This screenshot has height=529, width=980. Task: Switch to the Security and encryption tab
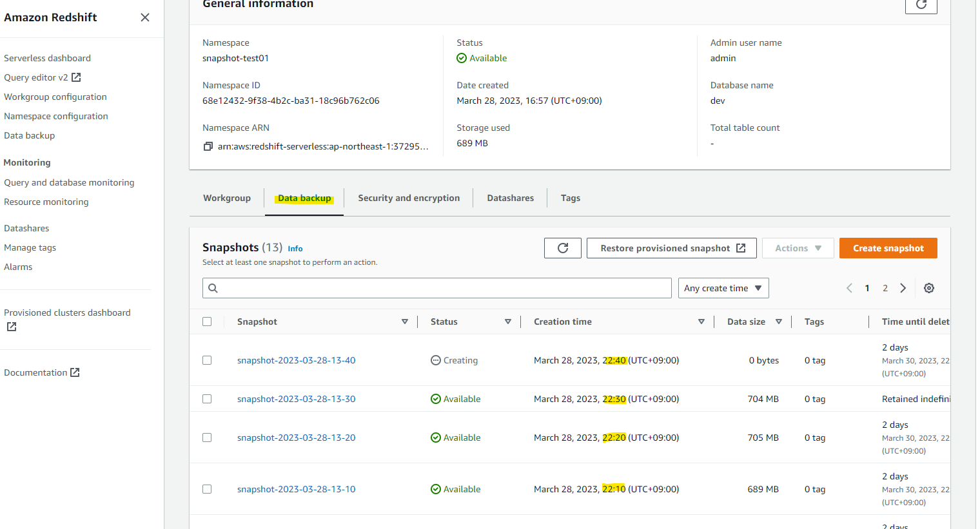[409, 198]
